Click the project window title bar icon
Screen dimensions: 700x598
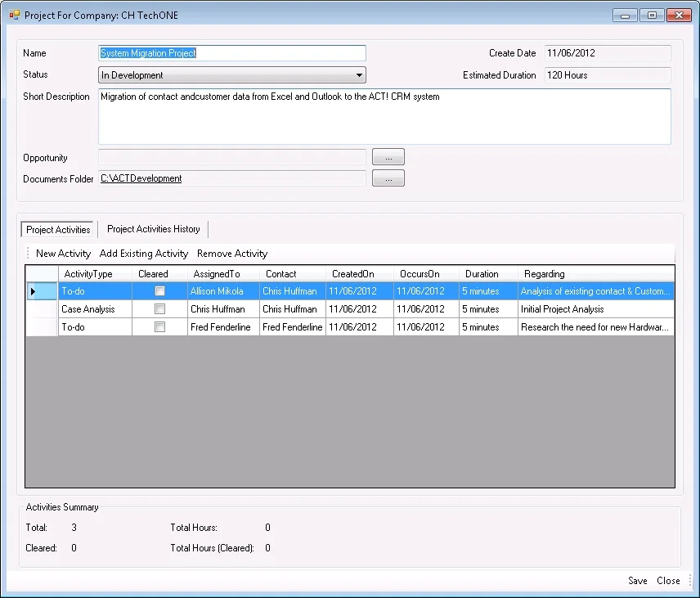pyautogui.click(x=15, y=16)
